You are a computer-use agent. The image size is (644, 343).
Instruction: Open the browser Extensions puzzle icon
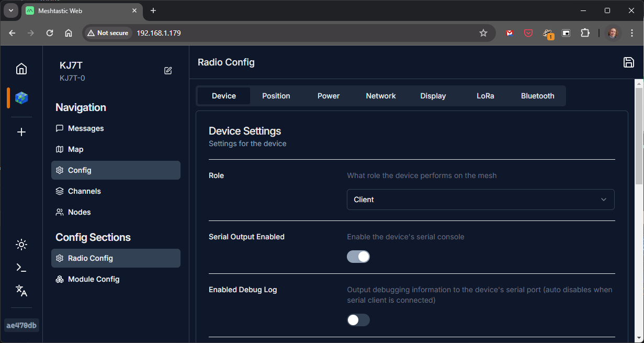tap(585, 33)
